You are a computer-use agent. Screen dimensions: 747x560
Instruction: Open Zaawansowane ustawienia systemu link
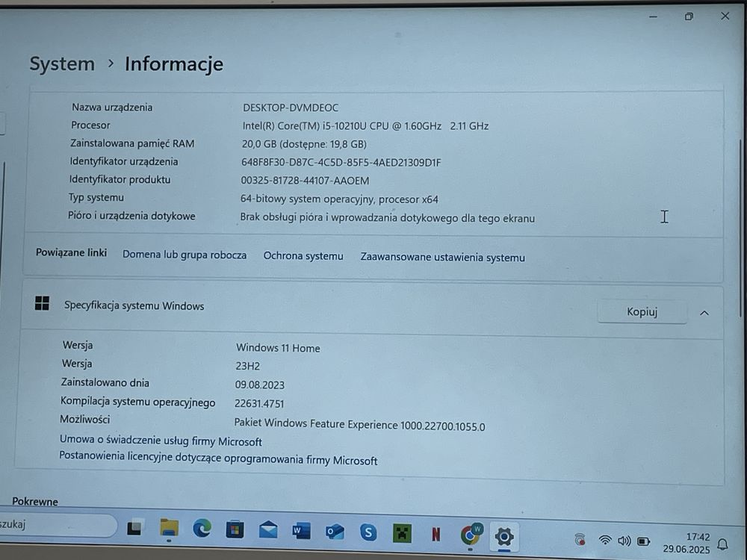point(442,257)
